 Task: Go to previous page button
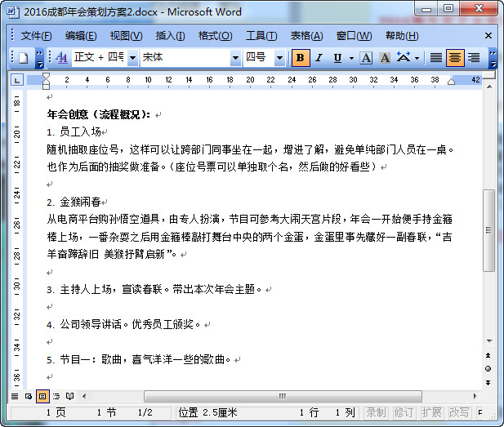[488, 355]
